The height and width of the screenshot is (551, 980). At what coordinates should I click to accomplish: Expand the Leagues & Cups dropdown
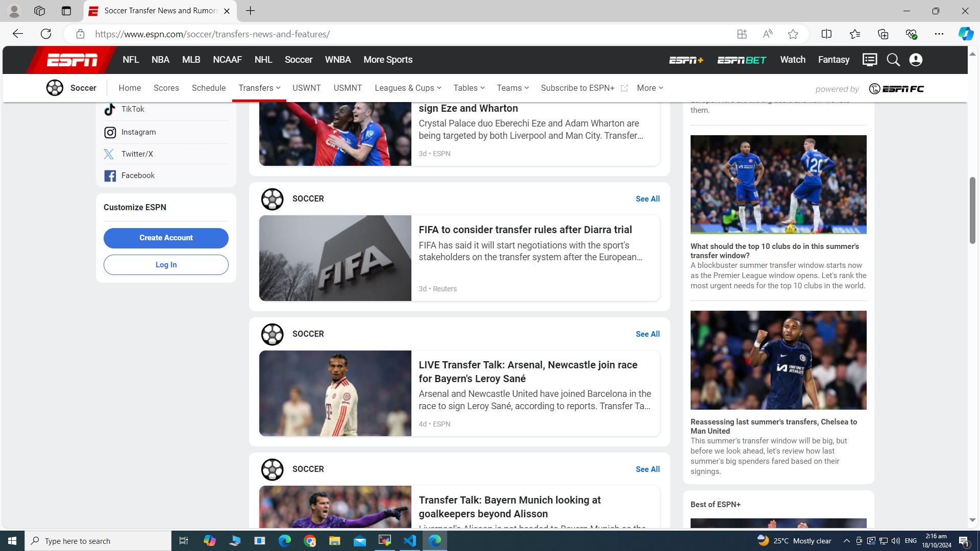click(x=408, y=88)
